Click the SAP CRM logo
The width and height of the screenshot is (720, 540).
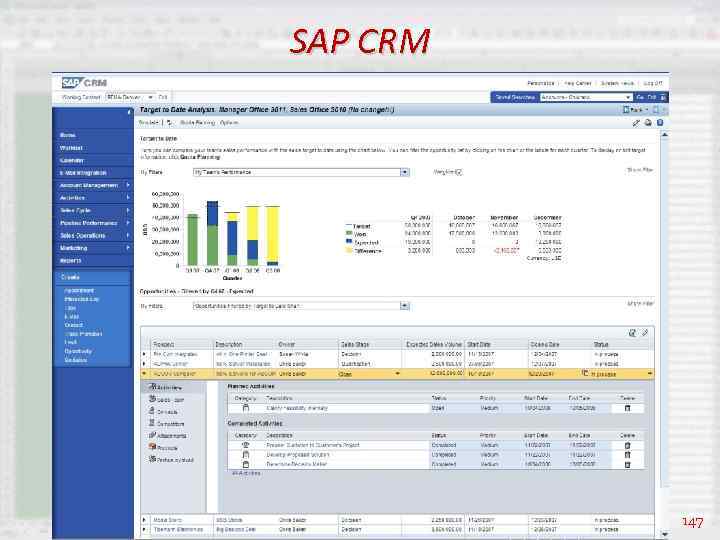pyautogui.click(x=84, y=83)
